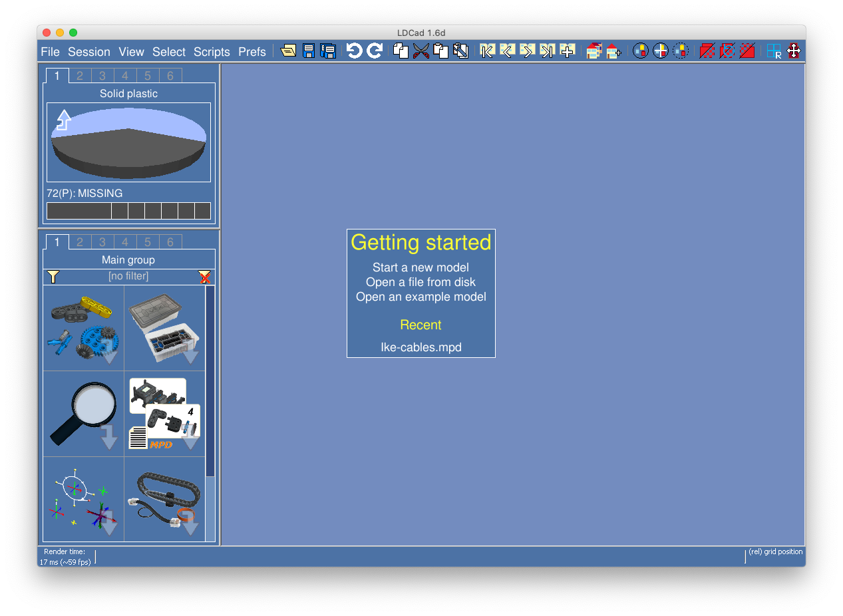
Task: Copy selection using the copy icon
Action: tap(401, 51)
